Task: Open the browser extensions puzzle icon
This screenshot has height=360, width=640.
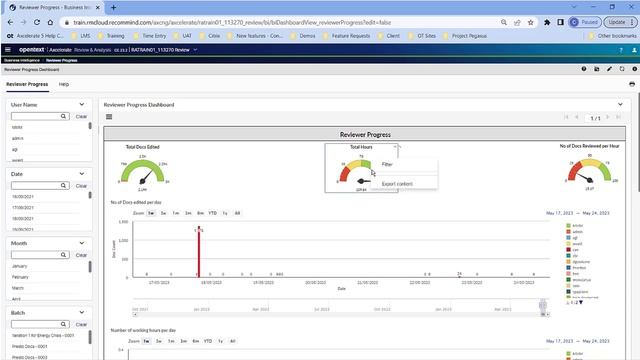Action: tap(547, 22)
